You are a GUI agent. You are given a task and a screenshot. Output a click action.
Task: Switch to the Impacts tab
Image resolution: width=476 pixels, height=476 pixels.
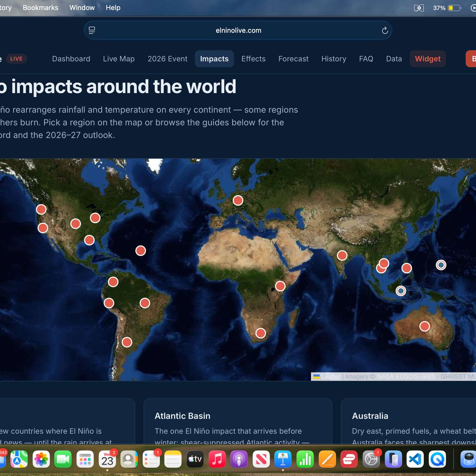click(214, 59)
